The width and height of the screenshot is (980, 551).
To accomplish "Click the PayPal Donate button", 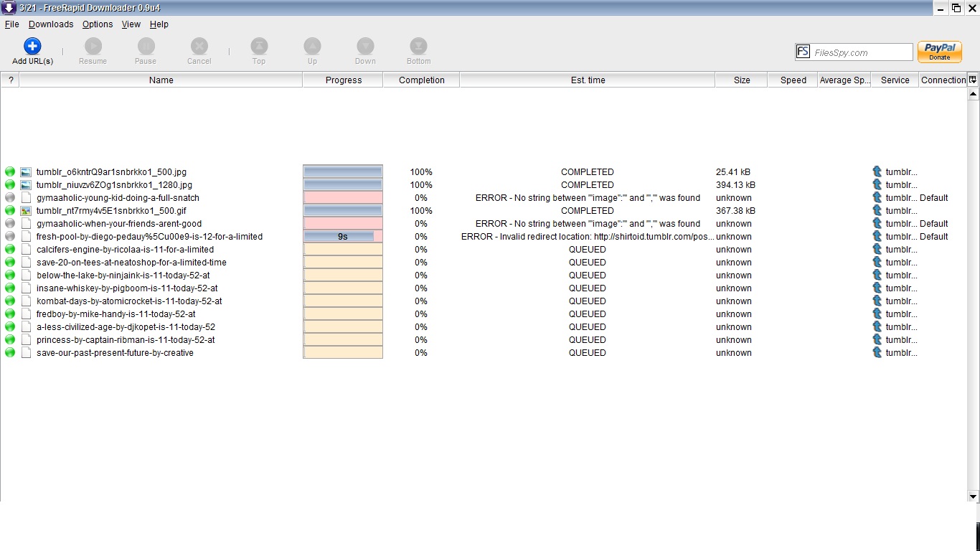I will 939,52.
